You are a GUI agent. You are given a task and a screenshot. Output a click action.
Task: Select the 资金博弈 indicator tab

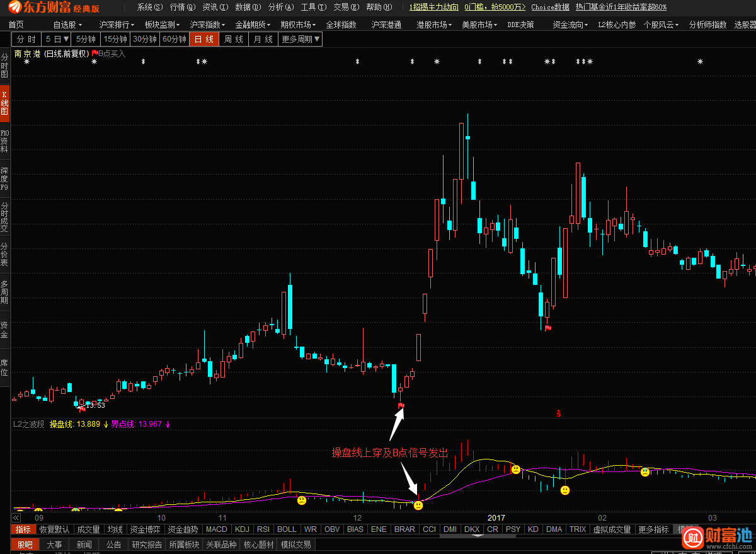point(146,529)
